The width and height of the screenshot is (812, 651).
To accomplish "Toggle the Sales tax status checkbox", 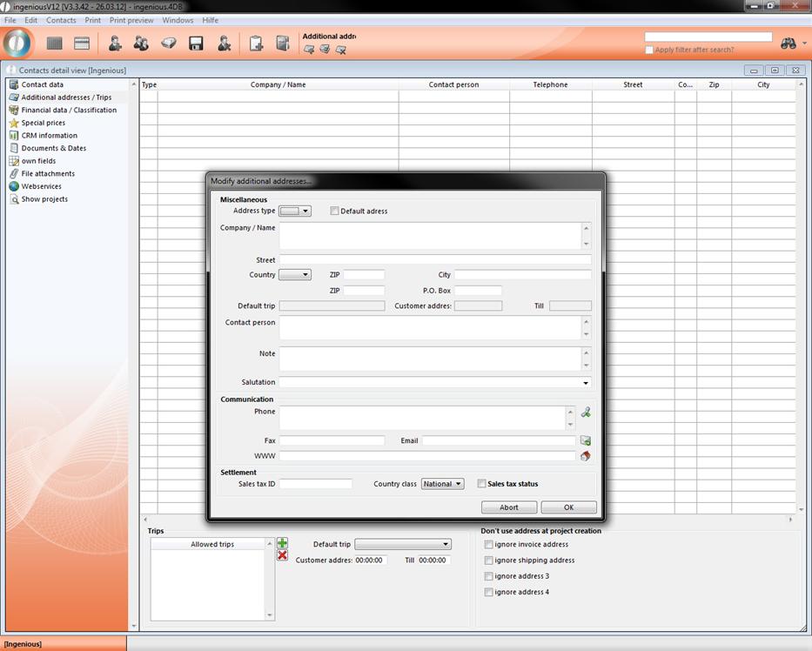I will click(482, 484).
